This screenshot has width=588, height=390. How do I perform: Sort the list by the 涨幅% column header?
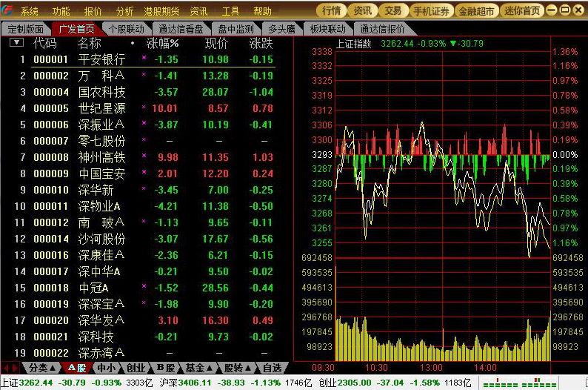click(x=163, y=43)
